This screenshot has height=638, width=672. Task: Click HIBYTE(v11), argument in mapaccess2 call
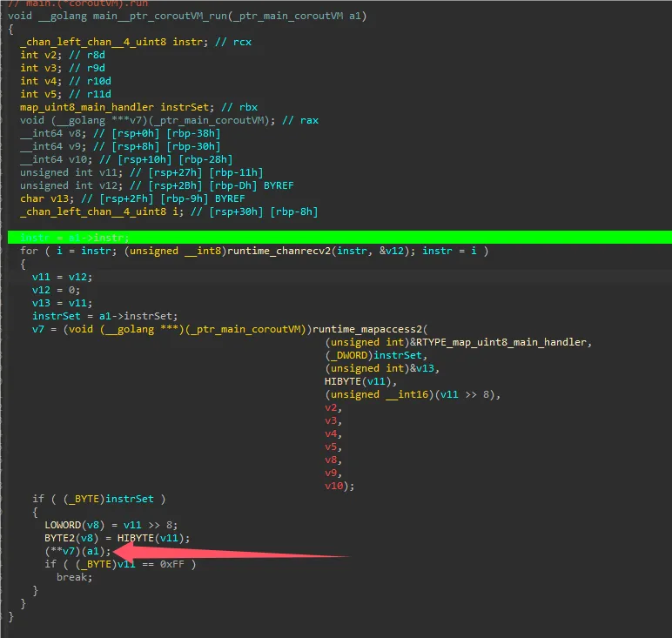[x=361, y=381]
